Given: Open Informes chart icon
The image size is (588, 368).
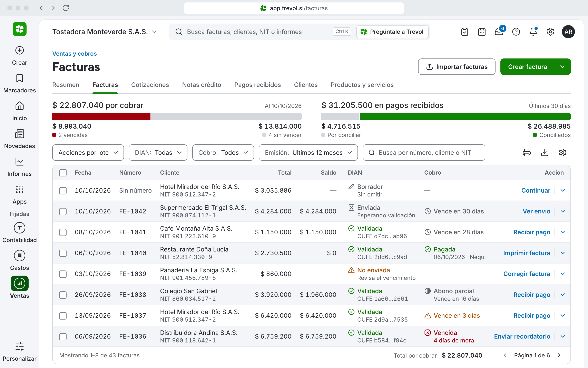Looking at the screenshot, I should (19, 162).
